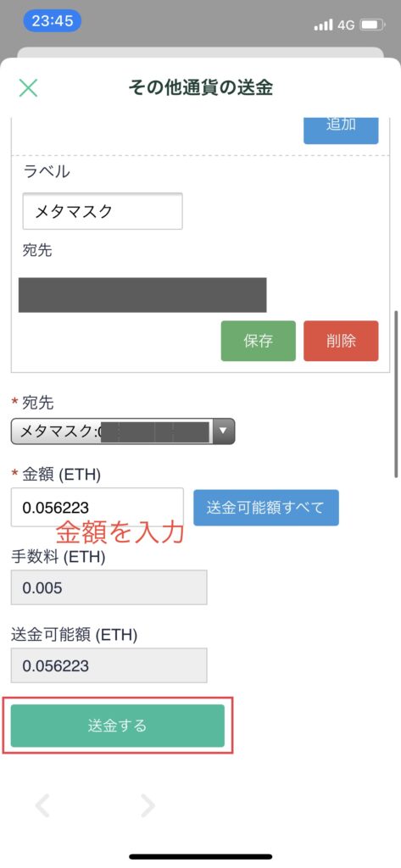
Task: Tap the 送金可能額すべて button
Action: tap(266, 508)
